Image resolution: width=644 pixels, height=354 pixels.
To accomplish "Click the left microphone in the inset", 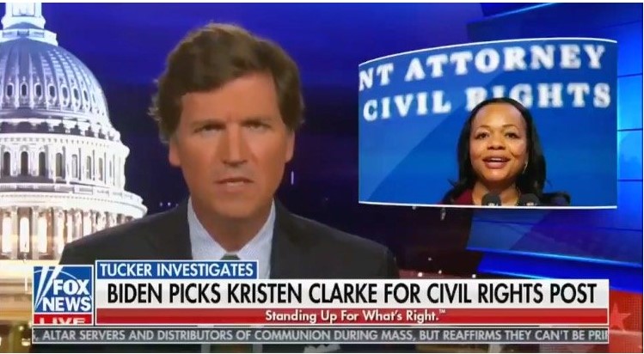I will 491,199.
